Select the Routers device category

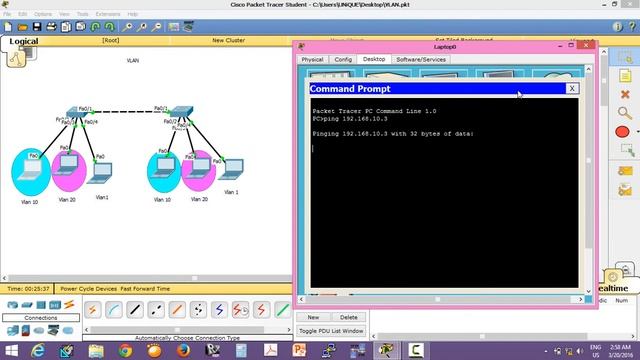point(13,305)
